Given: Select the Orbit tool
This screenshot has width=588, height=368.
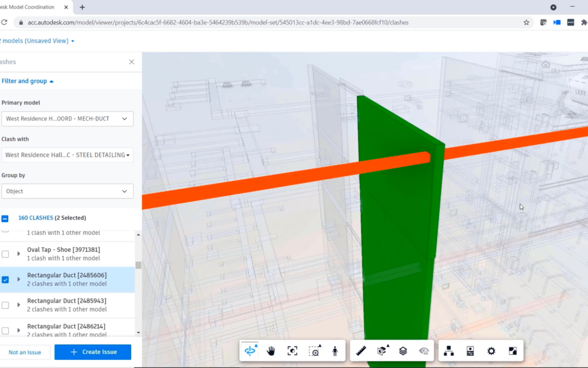Looking at the screenshot, I should (249, 351).
